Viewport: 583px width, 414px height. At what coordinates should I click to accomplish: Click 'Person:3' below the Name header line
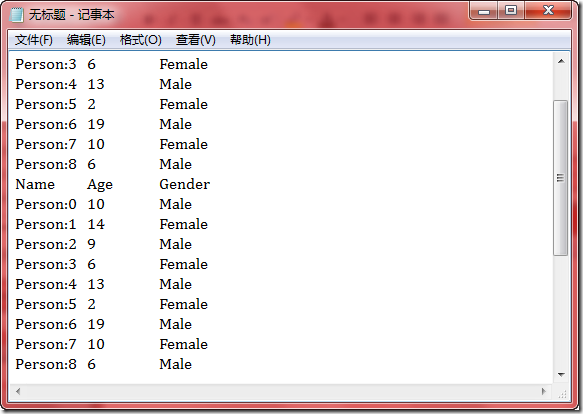click(x=46, y=264)
